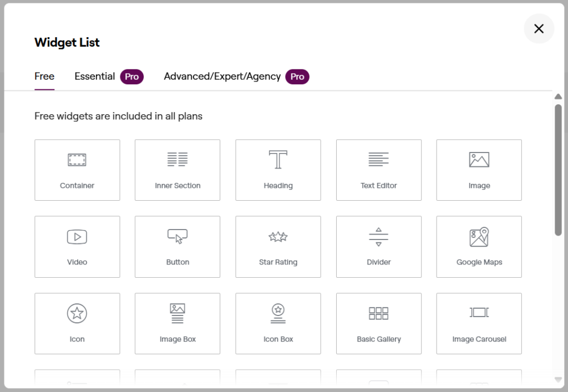Choose the Google Maps widget
This screenshot has width=568, height=392.
click(479, 247)
